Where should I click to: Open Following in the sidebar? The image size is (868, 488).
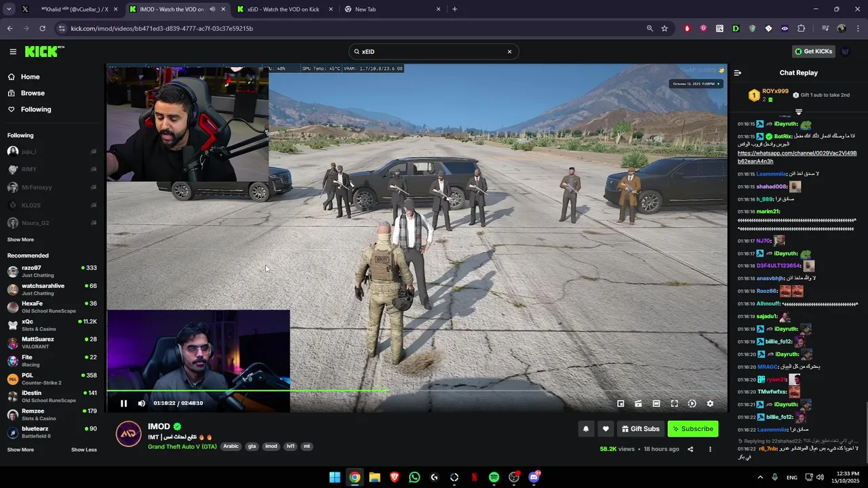[x=35, y=109]
